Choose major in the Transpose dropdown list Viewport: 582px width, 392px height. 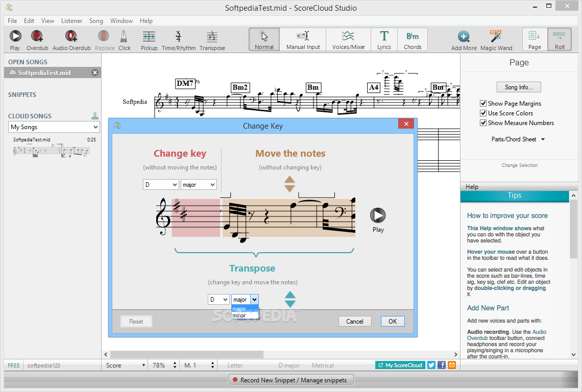(x=245, y=309)
